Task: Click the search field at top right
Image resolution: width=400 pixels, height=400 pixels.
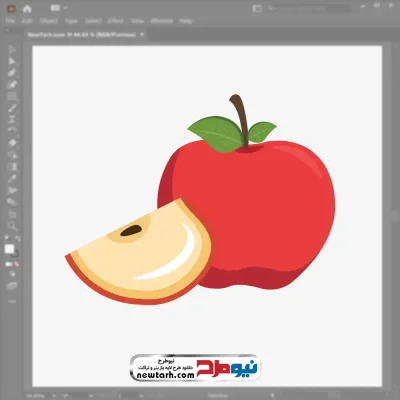Action: click(x=308, y=8)
